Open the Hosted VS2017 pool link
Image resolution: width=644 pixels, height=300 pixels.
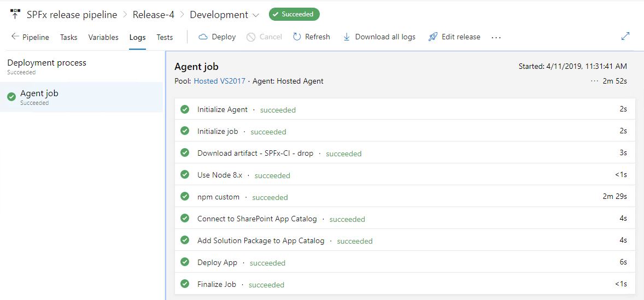(x=220, y=81)
